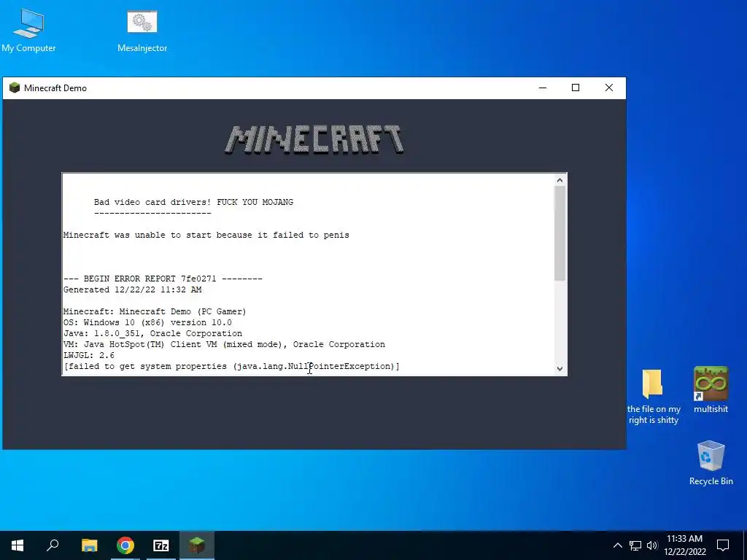This screenshot has width=747, height=560.
Task: Select the multishit Minecraft shortcut icon
Action: pos(711,389)
